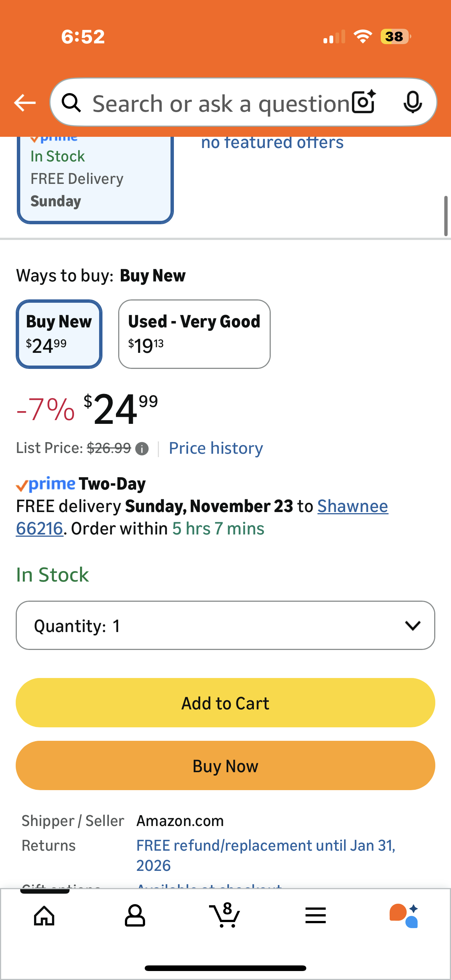
Task: Launch the Rufus AI assistant icon
Action: click(404, 915)
